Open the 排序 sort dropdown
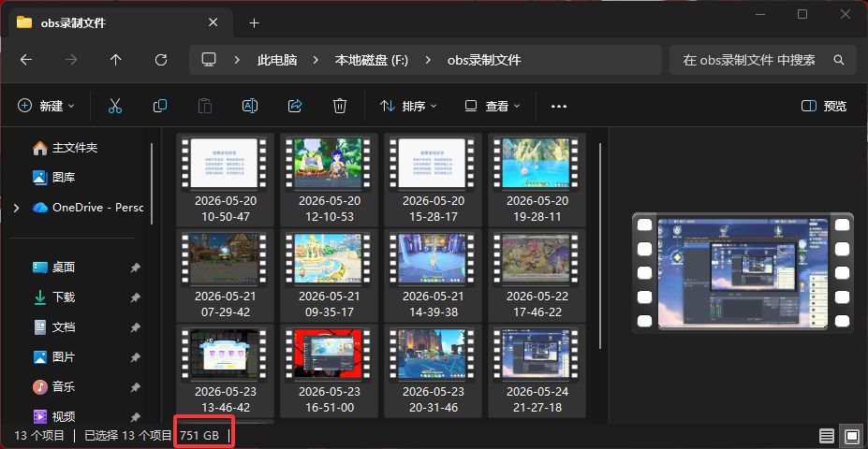Viewport: 868px width, 449px height. click(x=408, y=106)
